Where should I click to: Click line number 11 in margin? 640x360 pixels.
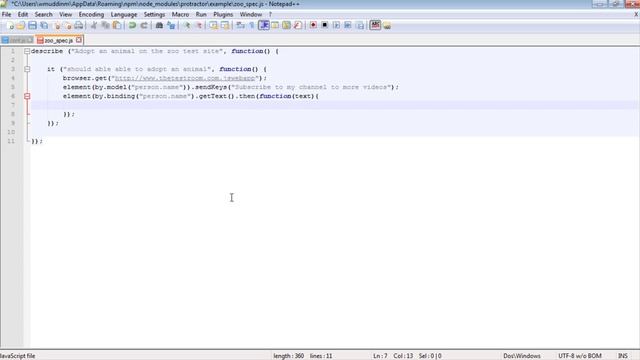point(11,141)
